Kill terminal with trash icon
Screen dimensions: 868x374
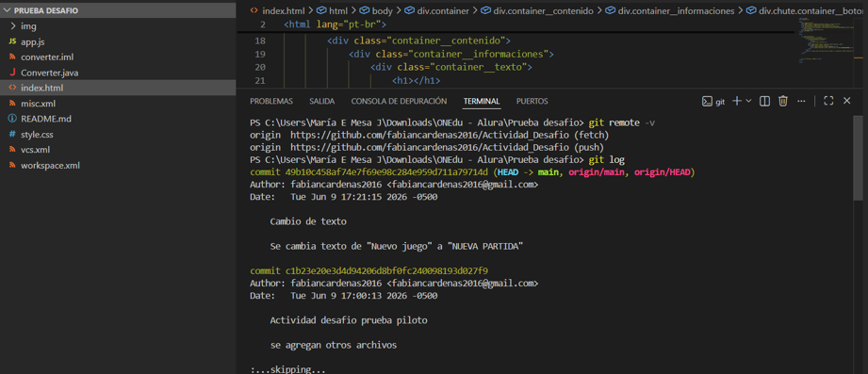[x=783, y=101]
